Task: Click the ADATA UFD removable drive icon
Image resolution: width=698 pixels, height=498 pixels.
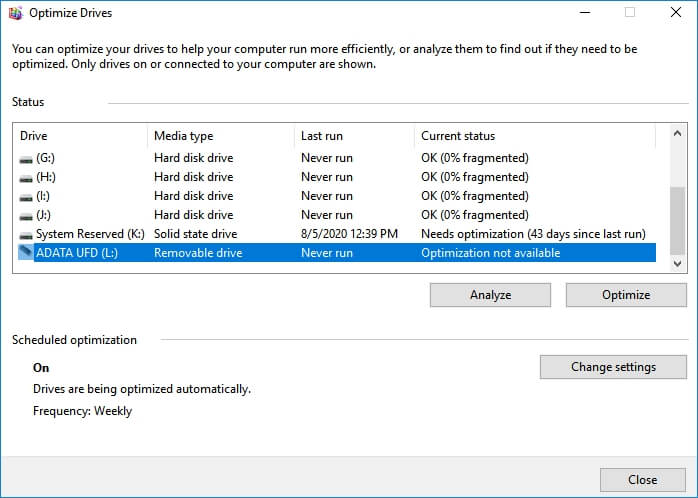Action: tap(26, 253)
